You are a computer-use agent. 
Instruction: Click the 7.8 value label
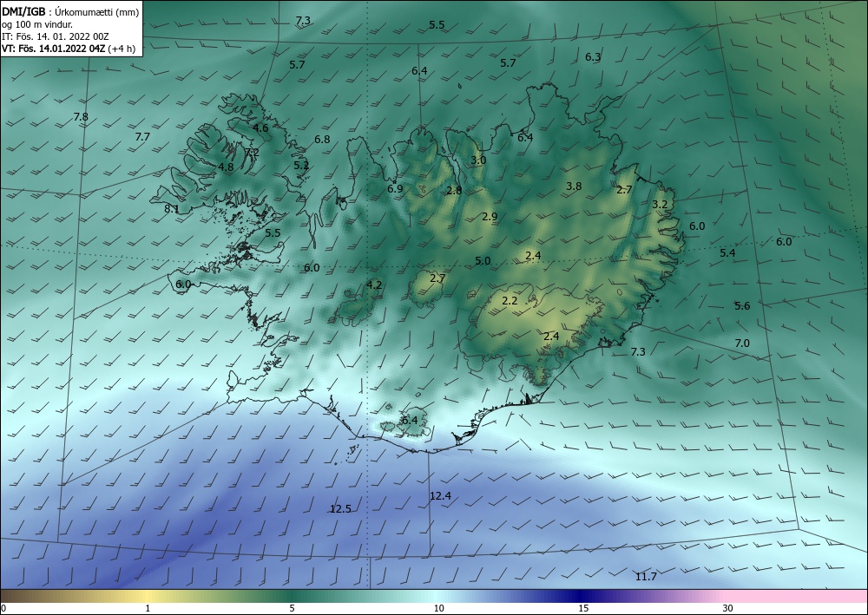click(81, 117)
